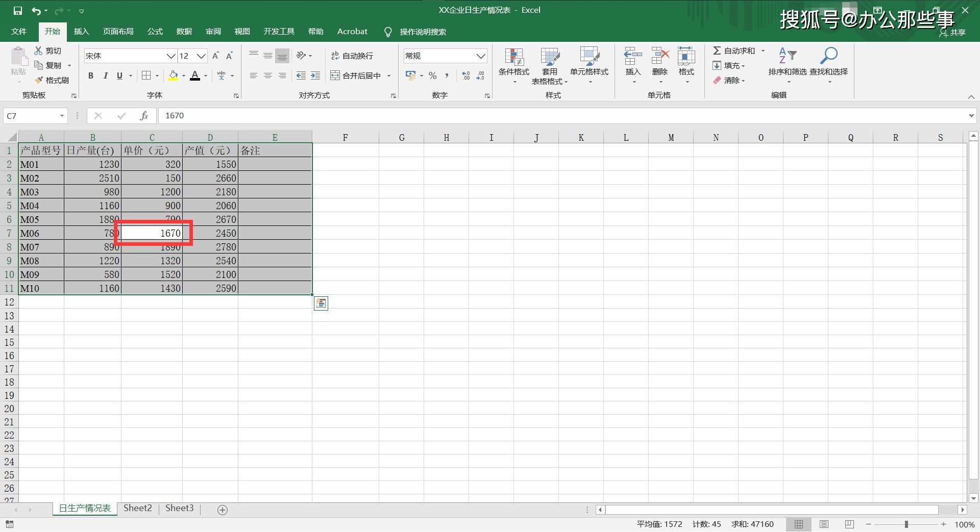Expand the formula bar
Screen dimensions: 980x532
coord(971,116)
